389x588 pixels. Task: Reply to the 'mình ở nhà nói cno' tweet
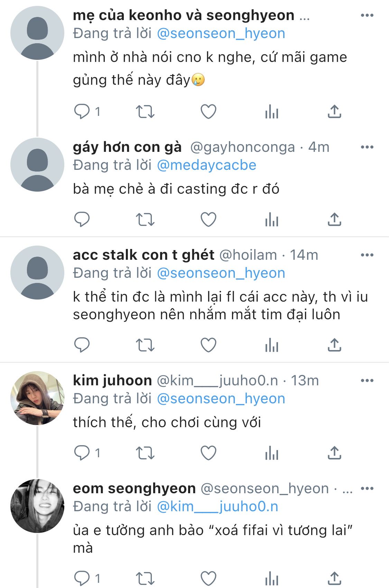82,112
